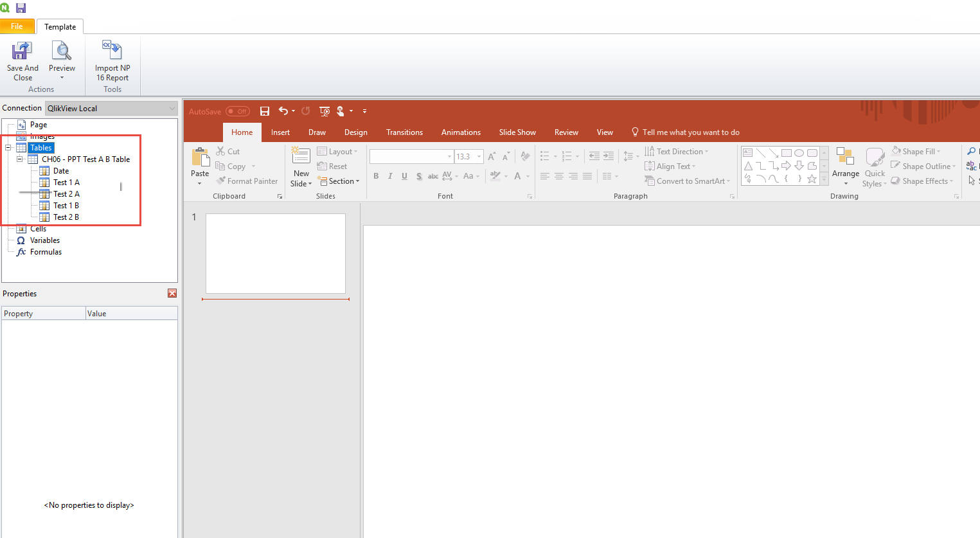The image size is (980, 538).
Task: Open Connection QlikView Local dropdown
Action: coord(111,108)
